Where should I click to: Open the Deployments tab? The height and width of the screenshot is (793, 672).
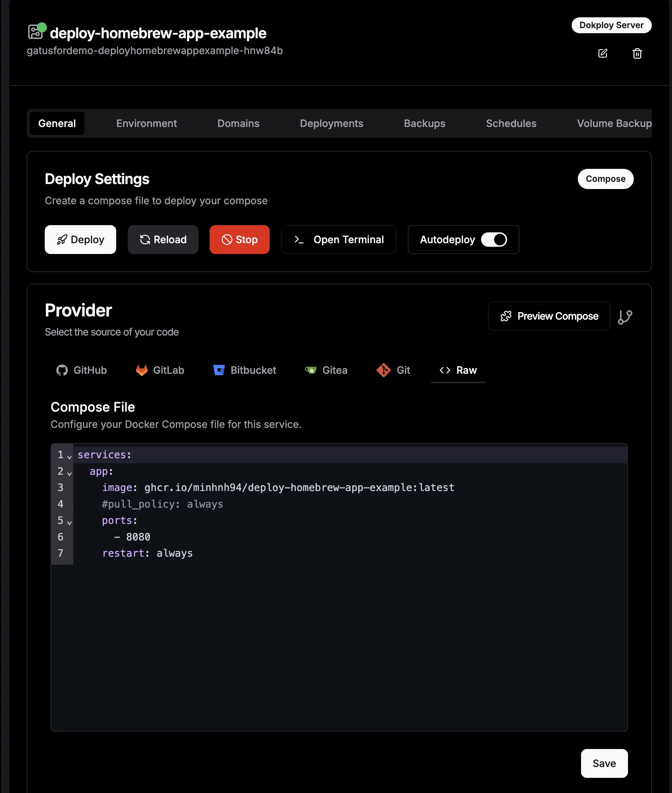click(331, 123)
